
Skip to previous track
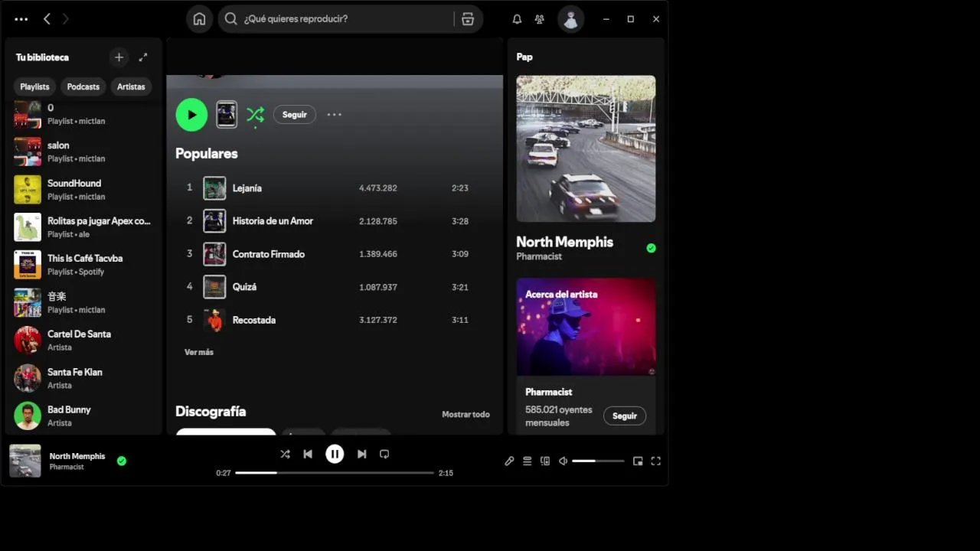[308, 454]
